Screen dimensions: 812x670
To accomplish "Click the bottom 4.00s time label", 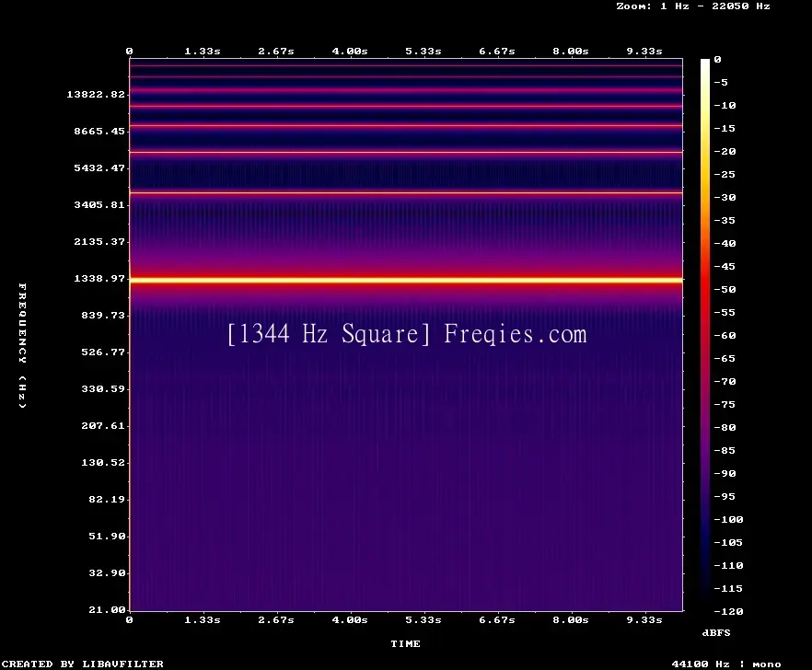I will [350, 619].
